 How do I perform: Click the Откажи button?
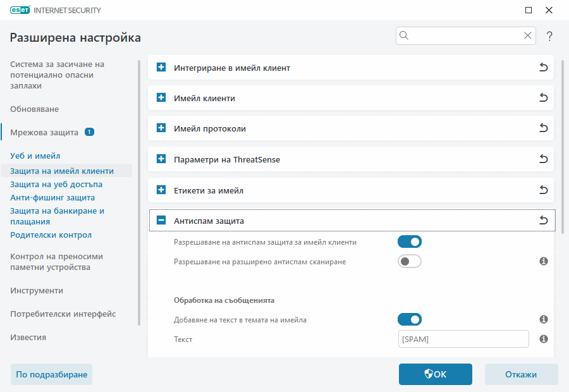coord(521,374)
